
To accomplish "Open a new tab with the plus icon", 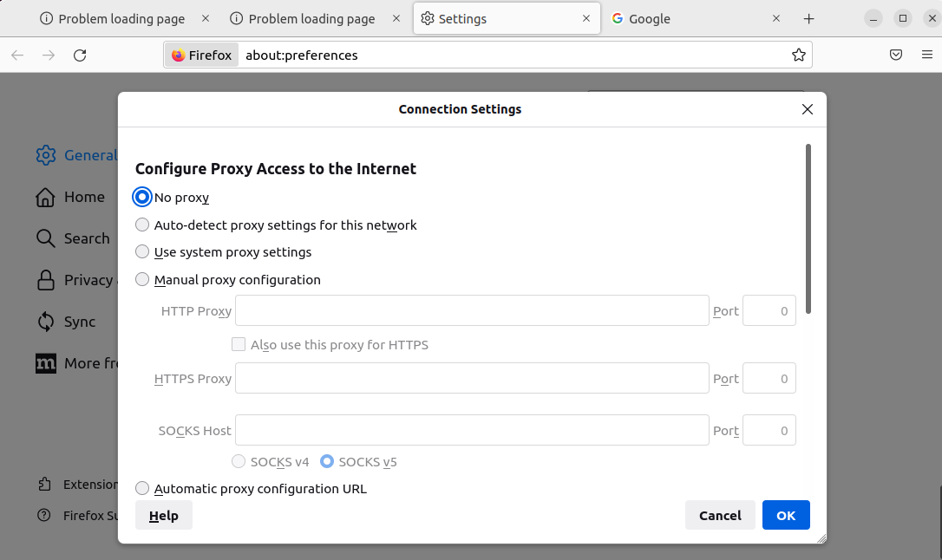I will point(808,19).
